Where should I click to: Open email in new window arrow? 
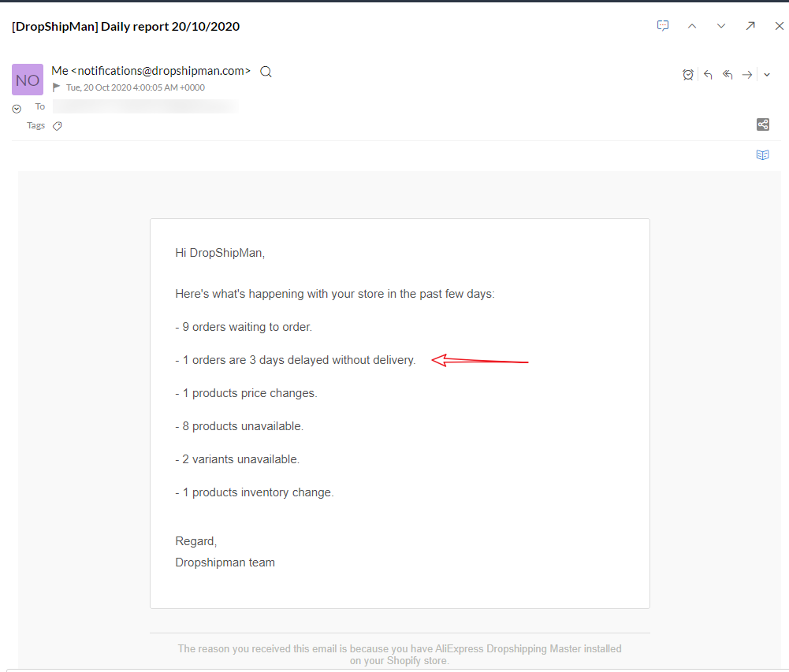(750, 26)
